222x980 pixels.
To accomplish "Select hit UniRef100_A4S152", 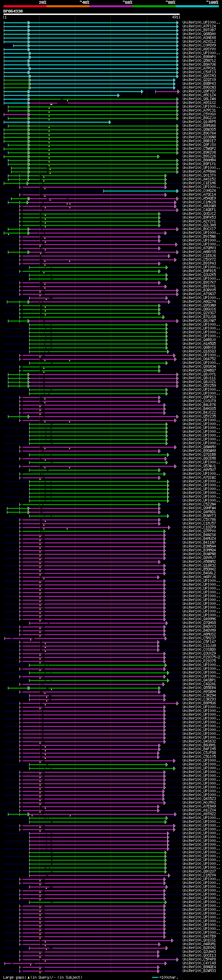I will pyautogui.click(x=199, y=179).
